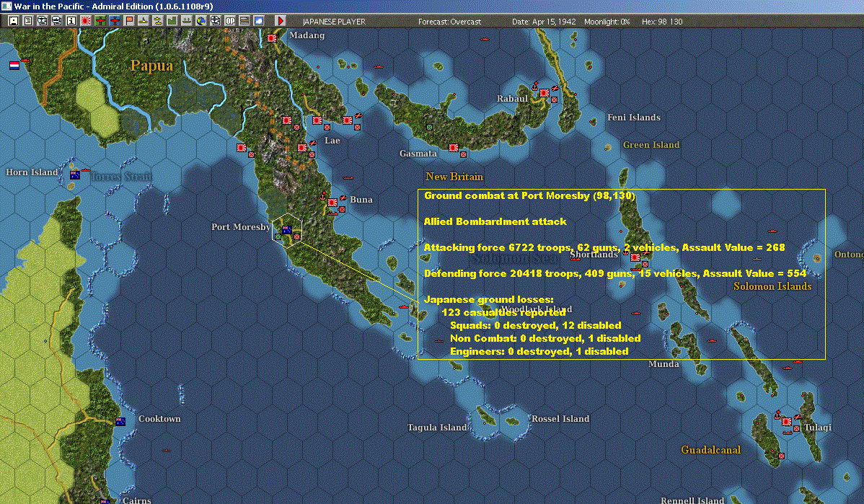864x504 pixels.
Task: Click the Feni Islands label
Action: [x=634, y=118]
